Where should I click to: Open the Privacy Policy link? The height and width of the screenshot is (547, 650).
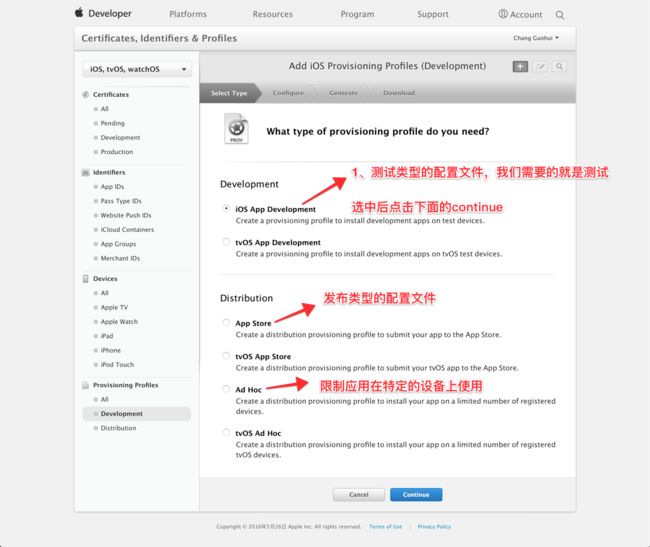point(434,527)
